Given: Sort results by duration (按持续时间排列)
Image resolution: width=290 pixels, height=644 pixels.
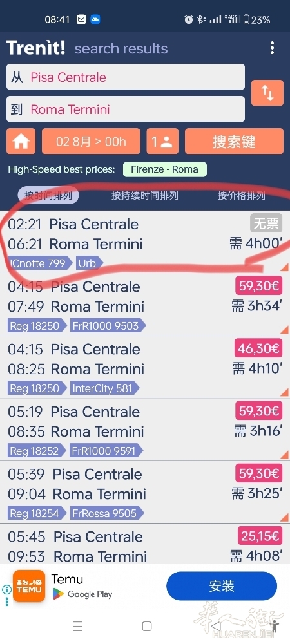Looking at the screenshot, I should pyautogui.click(x=144, y=196).
